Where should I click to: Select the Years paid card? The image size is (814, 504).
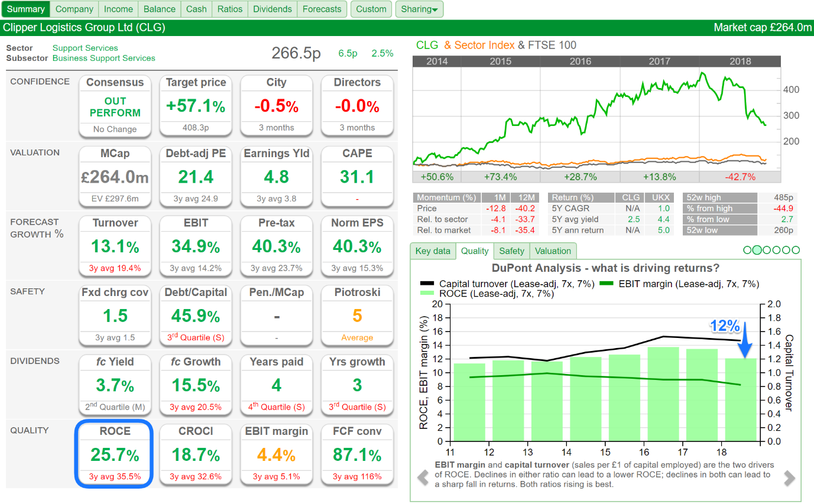tap(276, 385)
